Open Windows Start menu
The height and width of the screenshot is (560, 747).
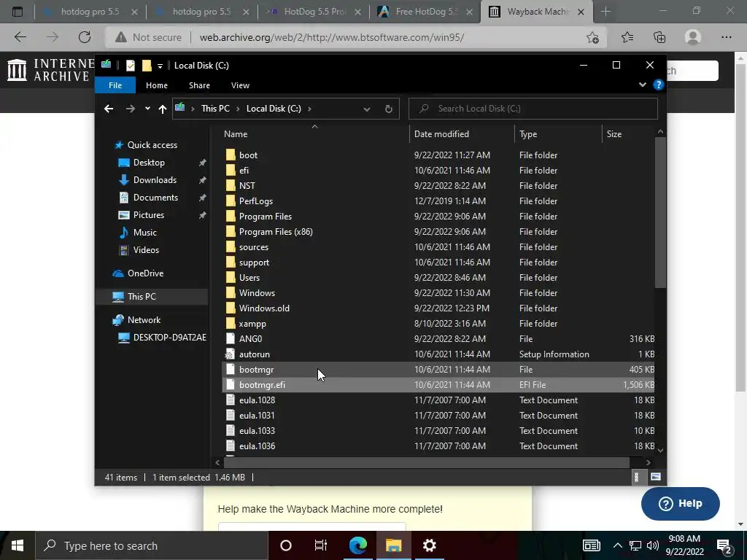[18, 545]
